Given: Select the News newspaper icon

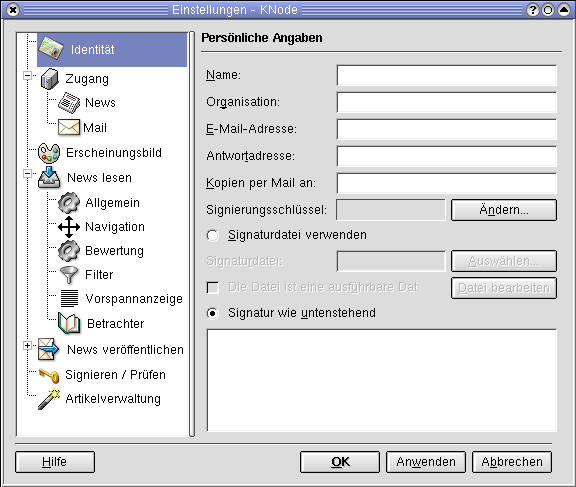Looking at the screenshot, I should (69, 102).
